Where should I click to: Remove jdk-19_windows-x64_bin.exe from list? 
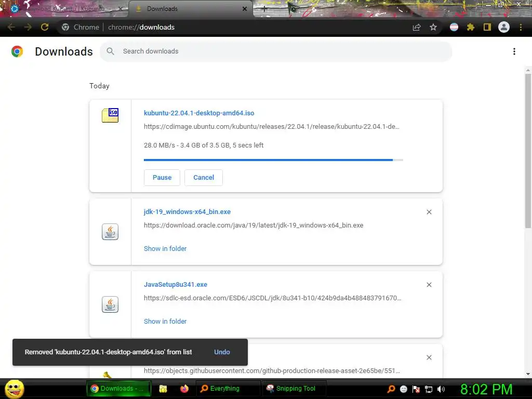coord(429,212)
